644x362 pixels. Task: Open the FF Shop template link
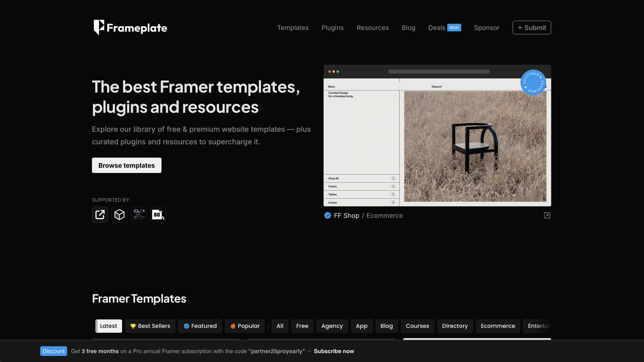point(346,216)
